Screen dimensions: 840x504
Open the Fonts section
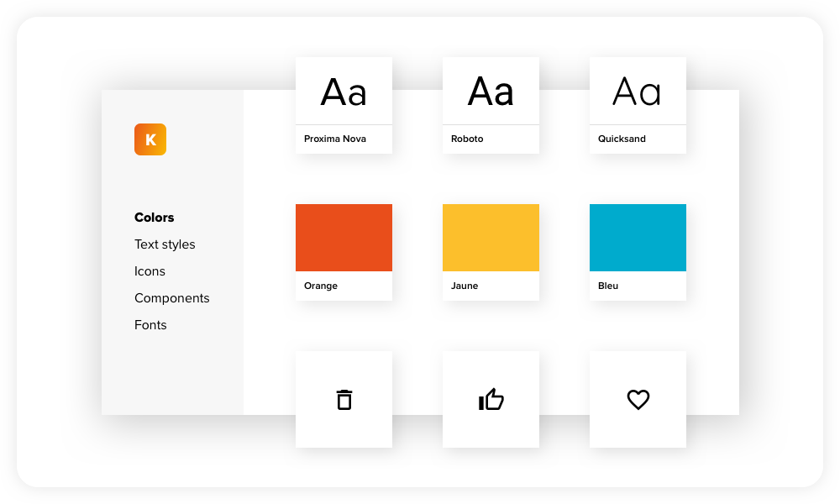click(150, 325)
